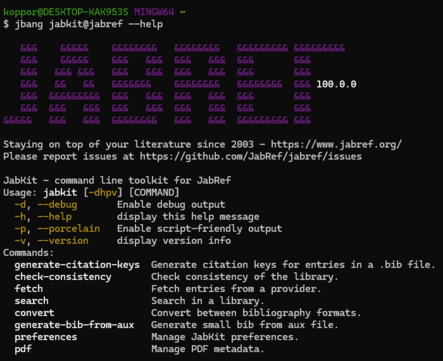Click '[COMMAND]' in the usage line
Viewport: 443px width, 361px height.
click(154, 193)
